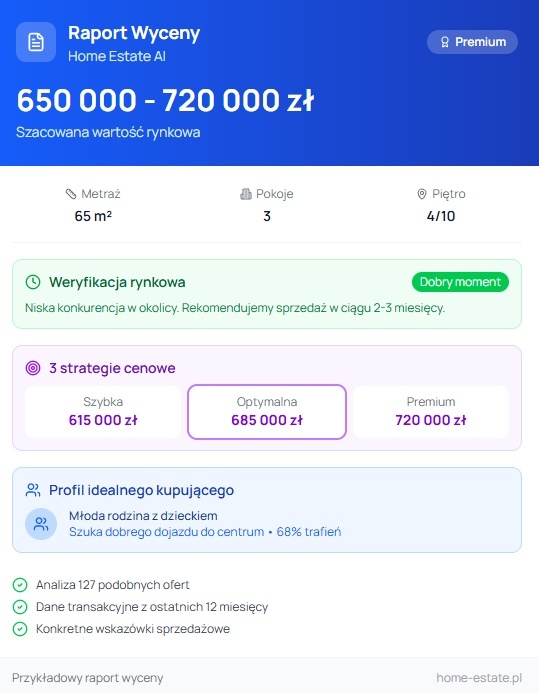Select the Optymalna 685 000 zł strategy
The height and width of the screenshot is (693, 539).
(267, 412)
